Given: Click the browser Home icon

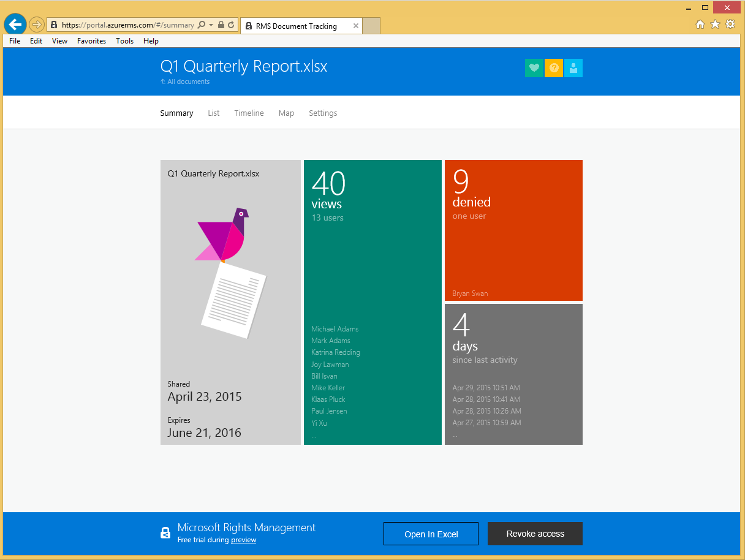Looking at the screenshot, I should pos(700,25).
